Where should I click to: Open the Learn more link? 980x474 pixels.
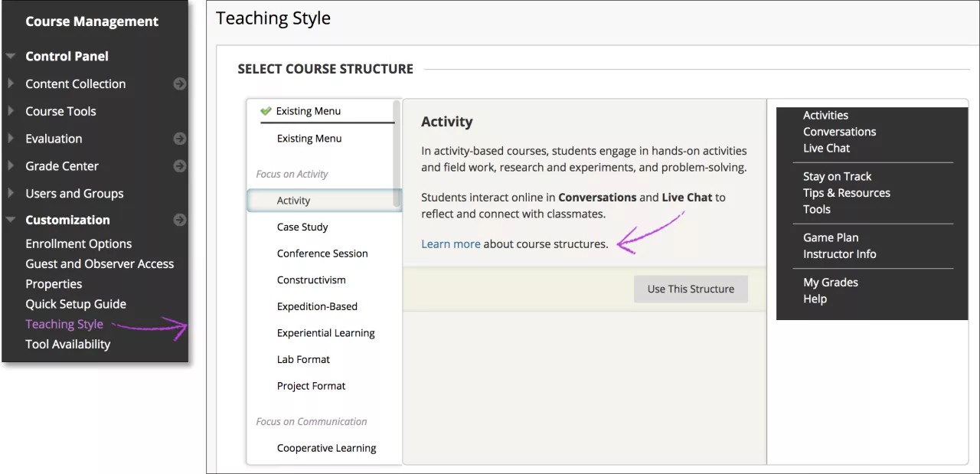point(450,244)
